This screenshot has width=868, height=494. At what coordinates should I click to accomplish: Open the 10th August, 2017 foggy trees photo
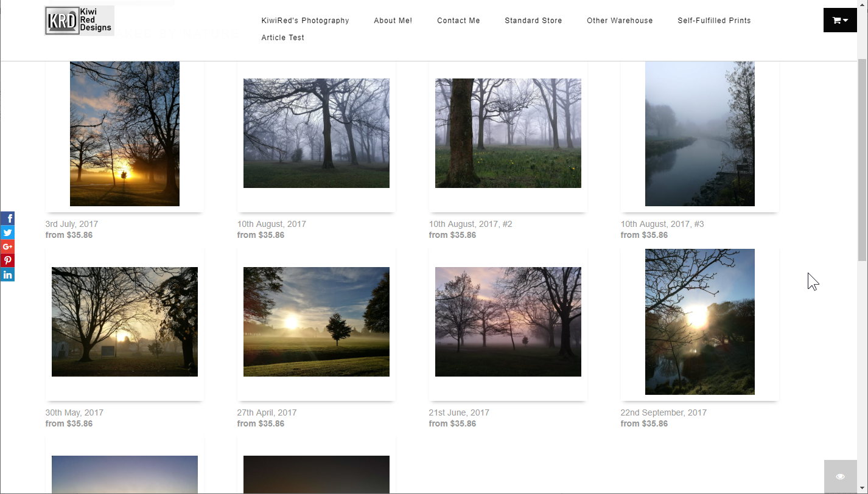click(317, 133)
